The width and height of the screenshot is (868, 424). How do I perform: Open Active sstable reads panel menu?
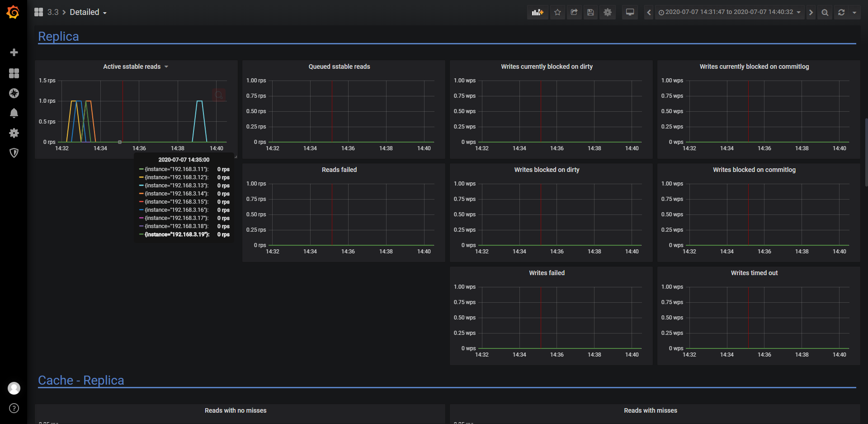pos(136,67)
